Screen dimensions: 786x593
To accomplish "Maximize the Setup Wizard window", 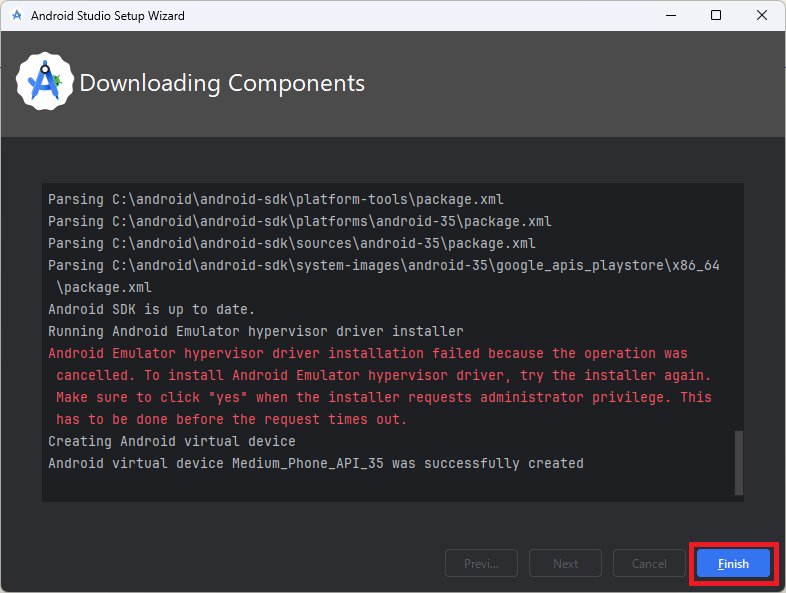I will [x=716, y=16].
